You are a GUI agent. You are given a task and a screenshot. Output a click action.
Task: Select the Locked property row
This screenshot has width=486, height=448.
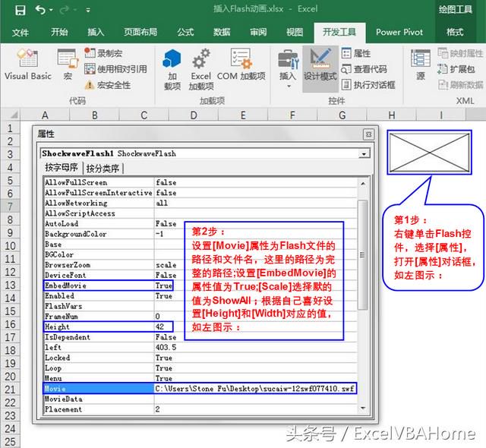(x=200, y=358)
